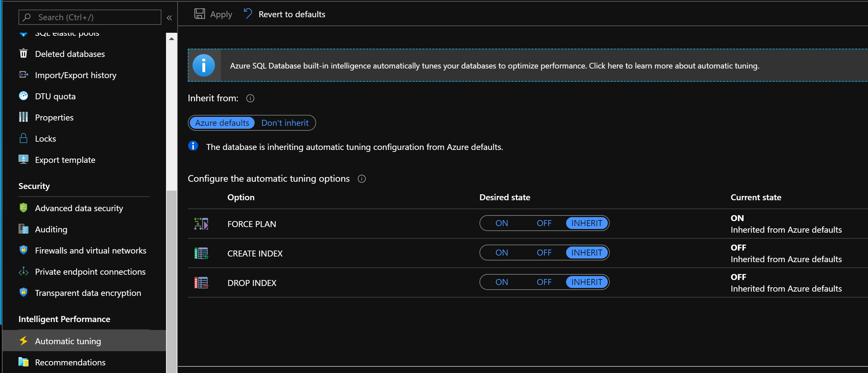Click the DTU quota gauge icon
868x373 pixels.
tap(23, 96)
